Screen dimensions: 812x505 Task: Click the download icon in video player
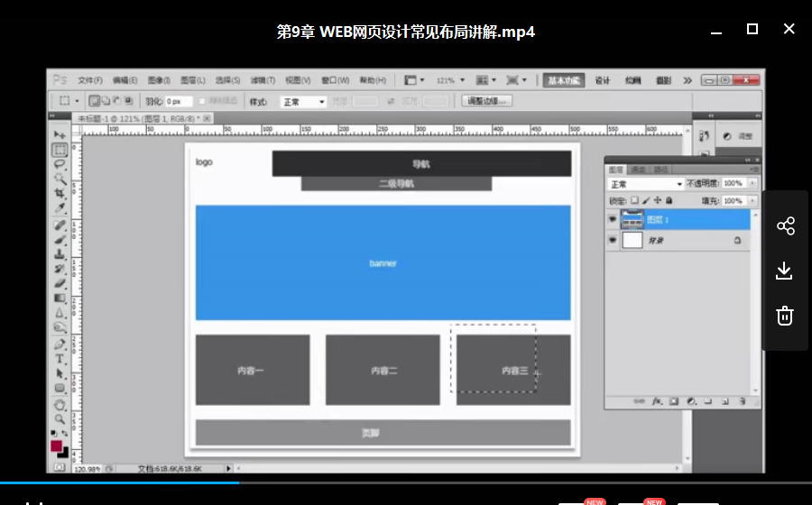point(785,271)
